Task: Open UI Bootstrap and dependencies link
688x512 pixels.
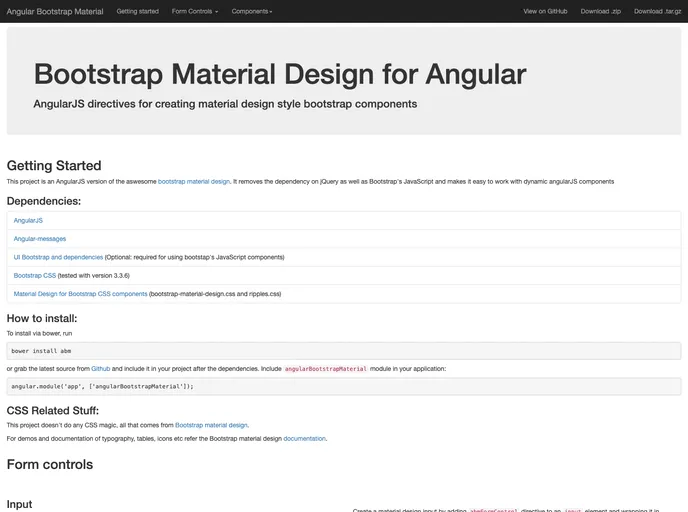Action: (x=58, y=258)
